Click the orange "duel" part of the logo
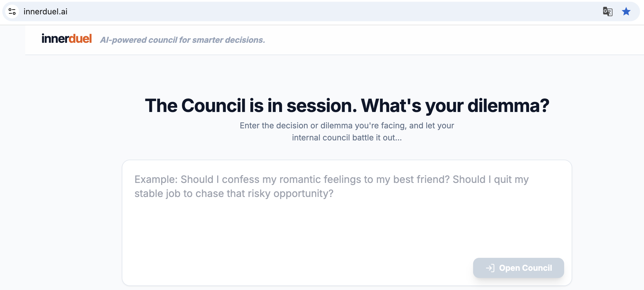 [x=80, y=39]
